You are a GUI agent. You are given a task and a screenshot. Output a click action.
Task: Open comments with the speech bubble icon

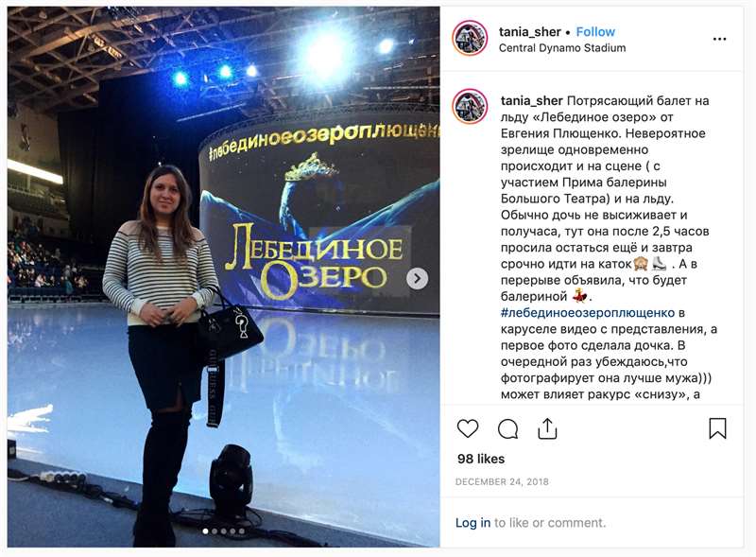click(x=507, y=428)
